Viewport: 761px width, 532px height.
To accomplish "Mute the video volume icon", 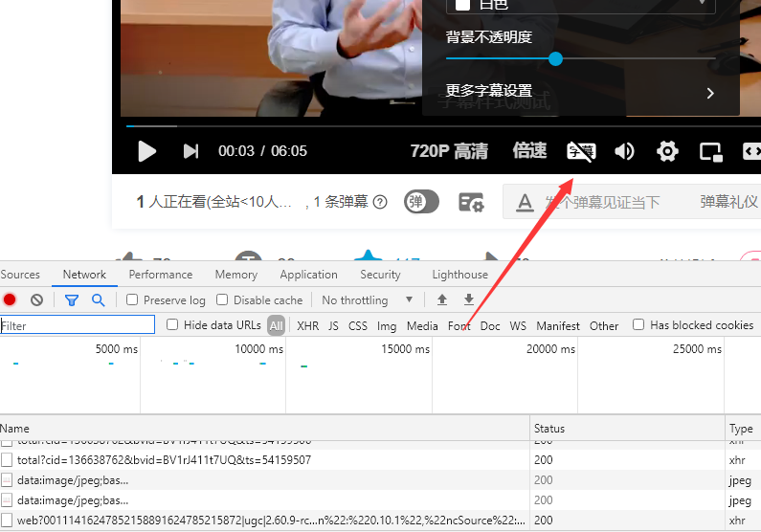I will tap(624, 151).
